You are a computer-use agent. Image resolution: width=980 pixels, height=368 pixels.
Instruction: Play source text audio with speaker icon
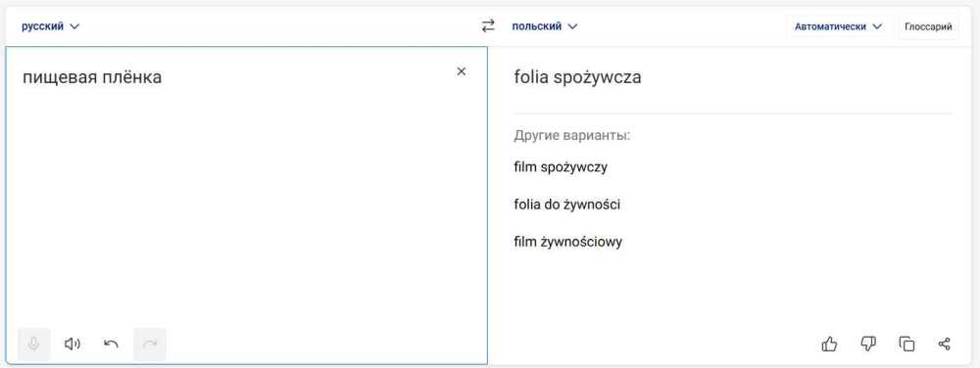tap(73, 344)
